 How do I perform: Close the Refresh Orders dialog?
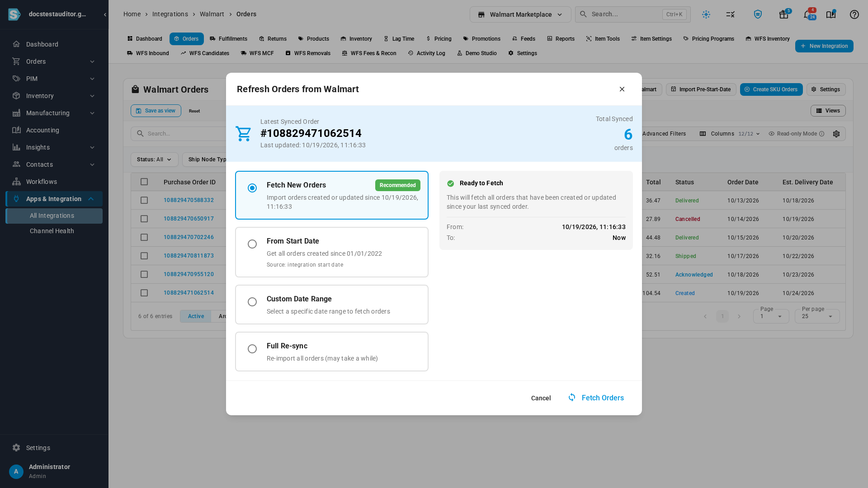[622, 89]
